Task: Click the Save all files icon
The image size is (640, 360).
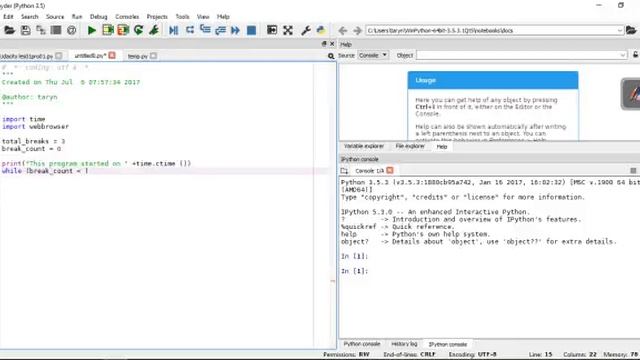Action: tap(40, 30)
